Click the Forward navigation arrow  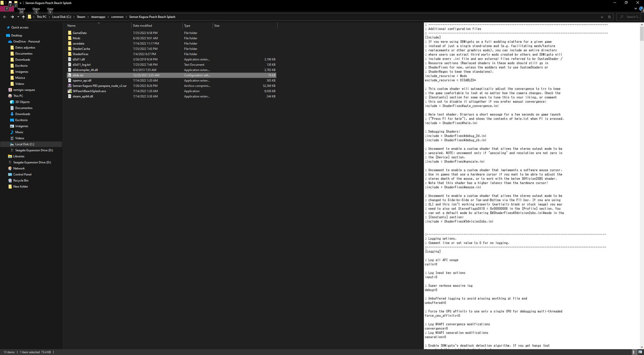pyautogui.click(x=12, y=17)
